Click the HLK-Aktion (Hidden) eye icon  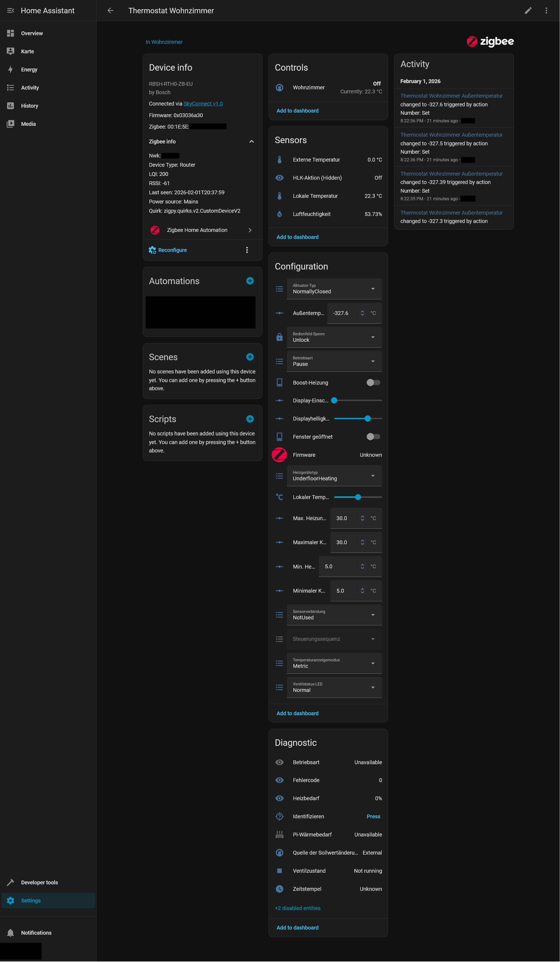pos(279,178)
